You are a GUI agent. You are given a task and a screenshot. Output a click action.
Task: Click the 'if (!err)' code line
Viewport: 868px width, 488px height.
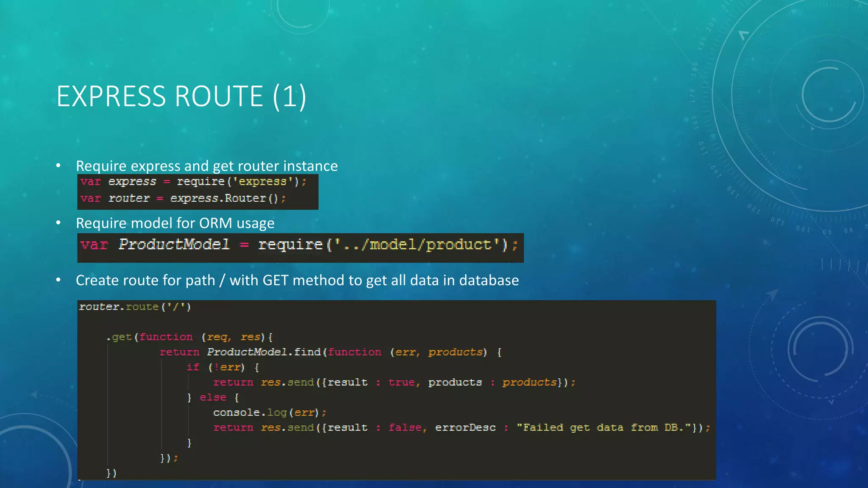(222, 367)
